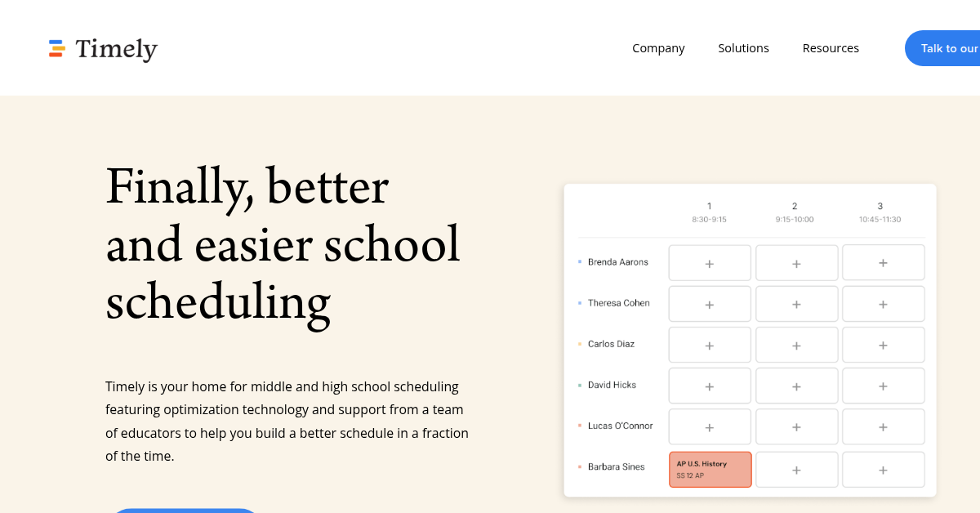Add class for Theresa Cohen period 2
Image resolution: width=980 pixels, height=513 pixels.
796,304
